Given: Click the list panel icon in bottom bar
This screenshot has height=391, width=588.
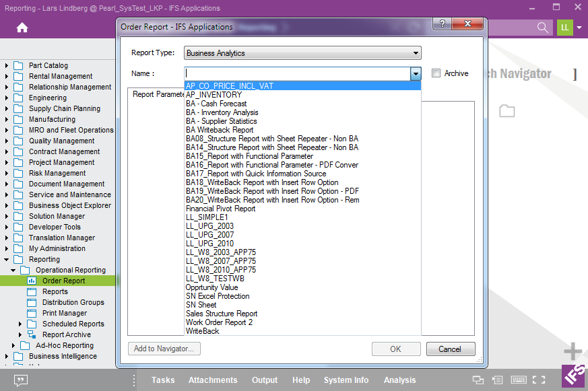Looking at the screenshot, I should click(498, 380).
